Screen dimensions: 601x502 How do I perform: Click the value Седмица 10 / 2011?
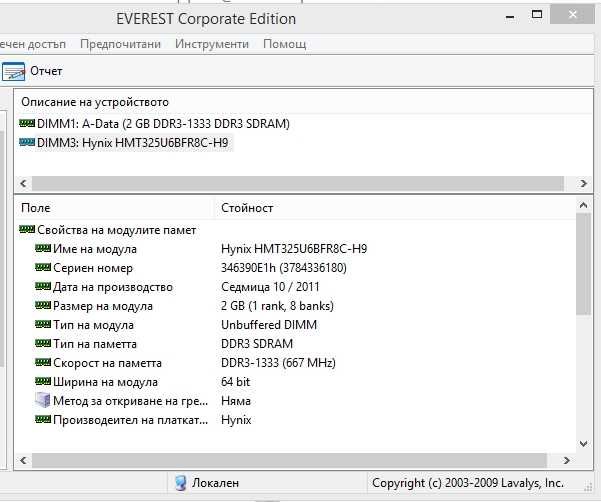270,287
